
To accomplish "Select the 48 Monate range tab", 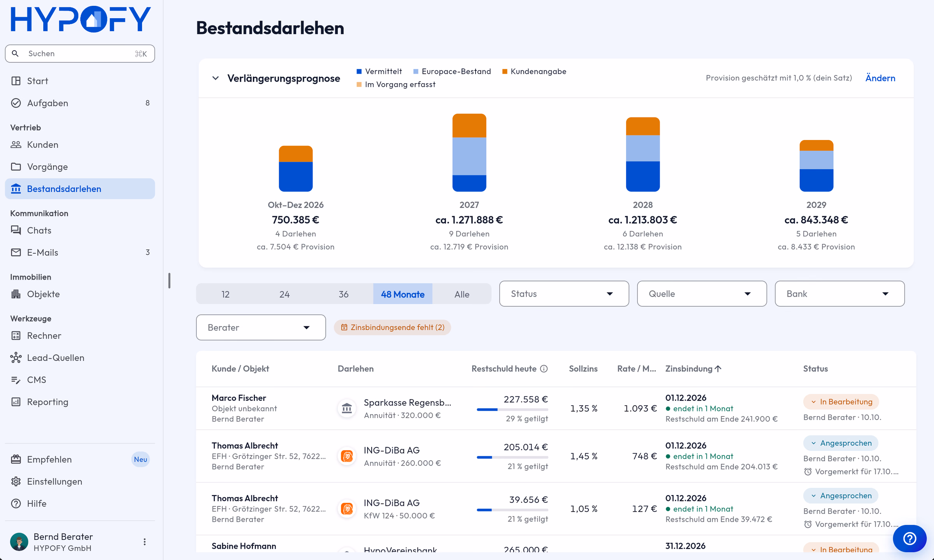I will click(403, 294).
